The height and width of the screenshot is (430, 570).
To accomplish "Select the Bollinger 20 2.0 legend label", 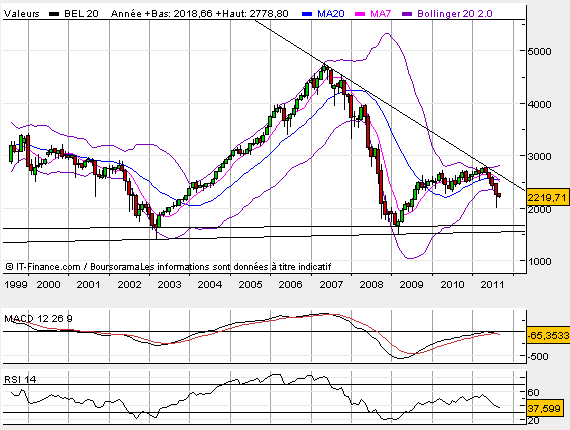I will (454, 14).
